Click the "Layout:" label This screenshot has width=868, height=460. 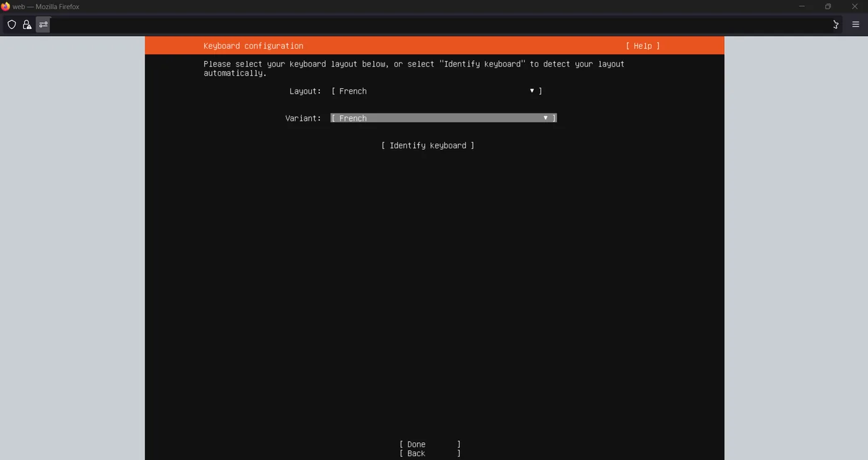pos(305,91)
